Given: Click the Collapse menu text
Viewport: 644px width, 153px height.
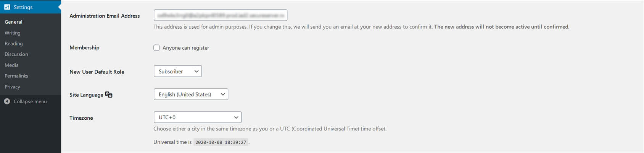Looking at the screenshot, I should click(x=30, y=101).
